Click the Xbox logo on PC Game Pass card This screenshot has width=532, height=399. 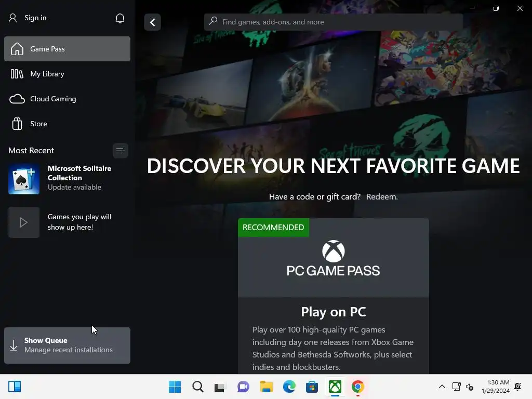tap(333, 251)
